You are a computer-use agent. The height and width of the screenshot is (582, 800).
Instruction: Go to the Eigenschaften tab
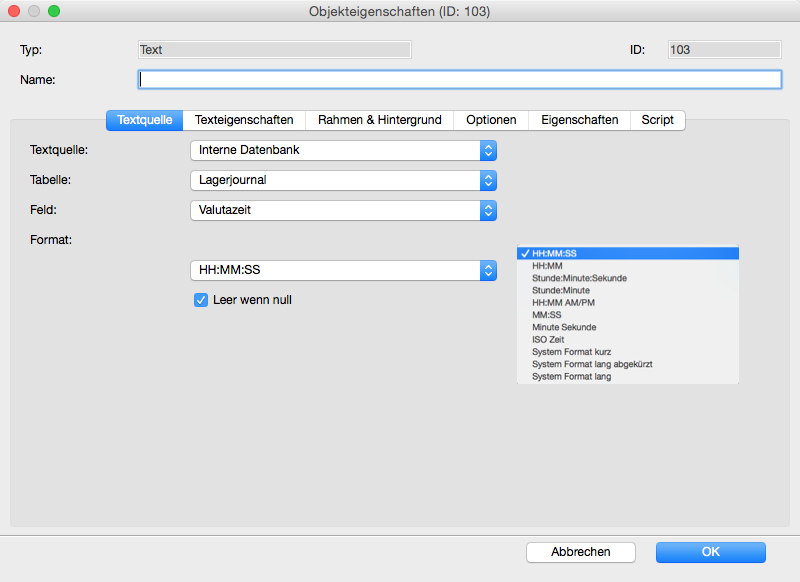pos(579,120)
